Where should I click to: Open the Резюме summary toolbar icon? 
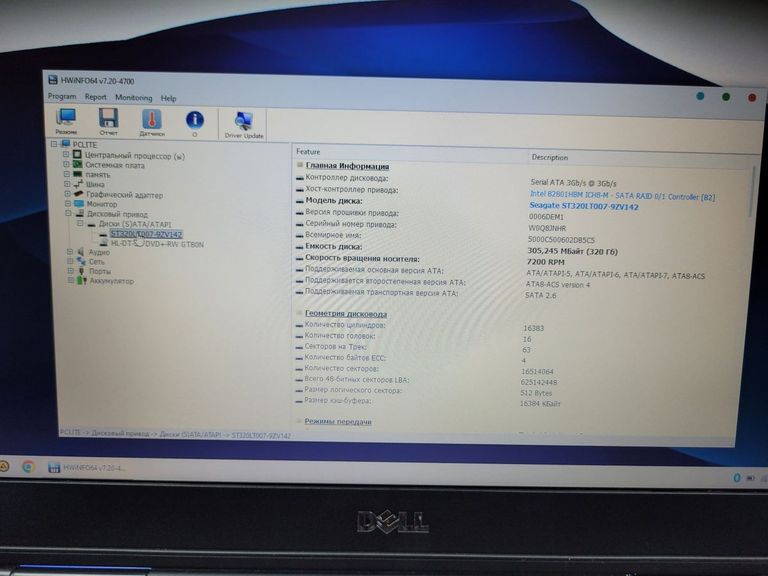click(x=66, y=121)
